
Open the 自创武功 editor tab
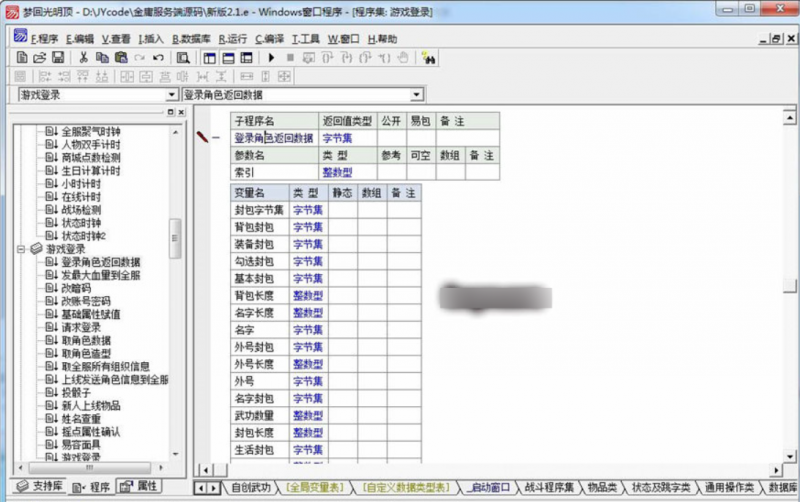[x=251, y=487]
